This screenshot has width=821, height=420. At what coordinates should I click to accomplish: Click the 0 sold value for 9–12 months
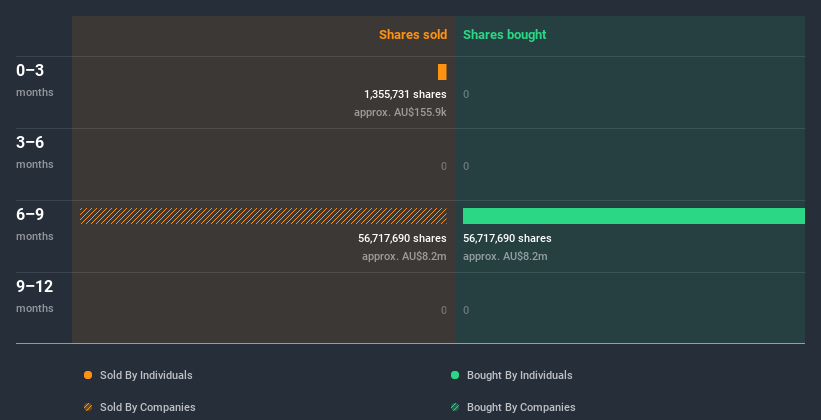point(443,310)
